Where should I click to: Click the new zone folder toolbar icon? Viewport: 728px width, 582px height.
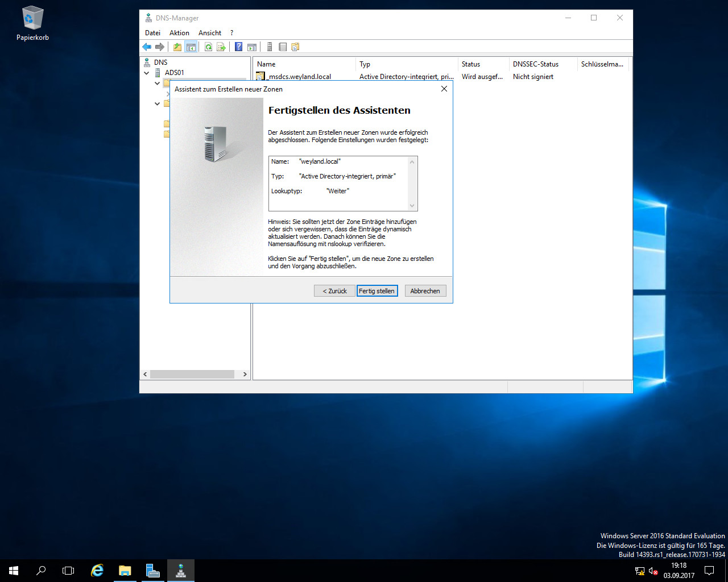pyautogui.click(x=295, y=47)
